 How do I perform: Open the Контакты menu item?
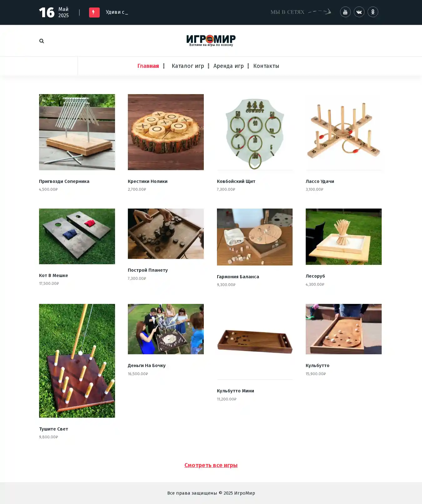(266, 66)
